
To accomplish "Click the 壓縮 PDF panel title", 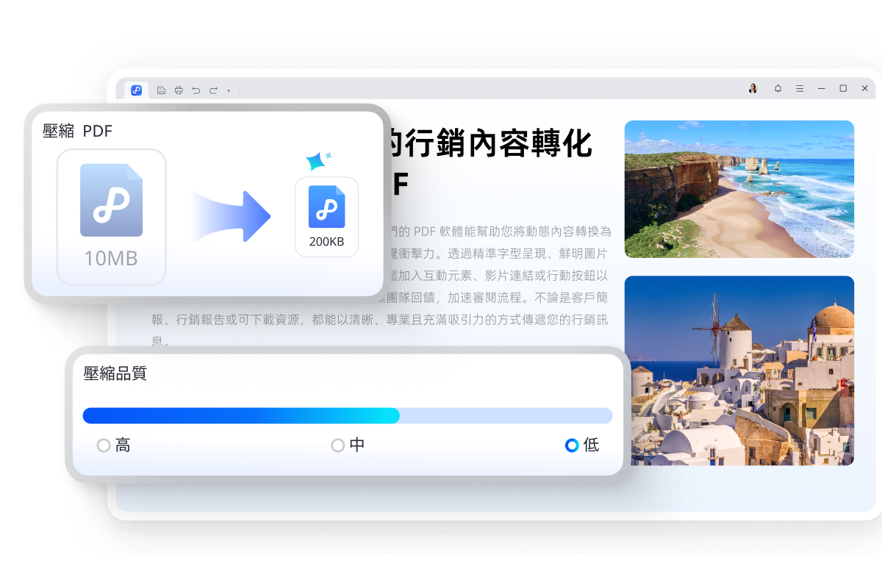I will [x=78, y=132].
